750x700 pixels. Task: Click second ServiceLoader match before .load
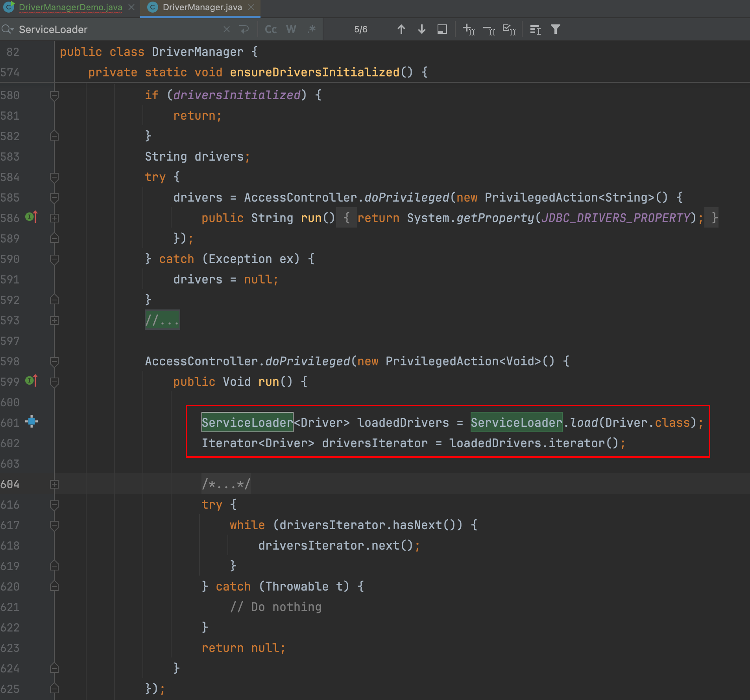pyautogui.click(x=516, y=422)
